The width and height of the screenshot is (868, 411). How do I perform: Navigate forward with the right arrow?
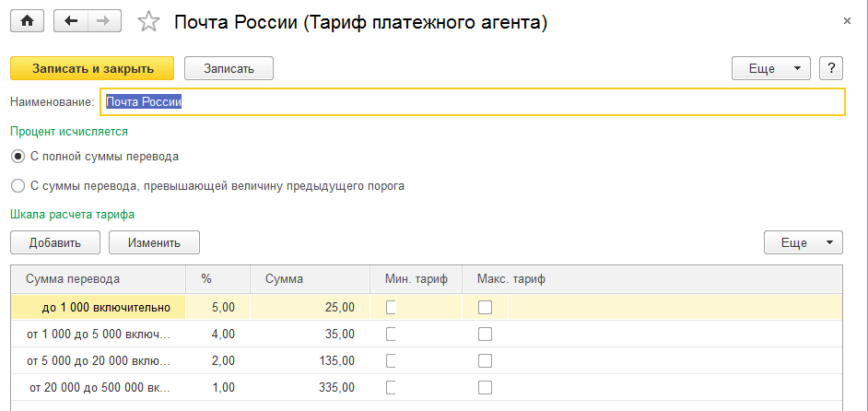[104, 21]
